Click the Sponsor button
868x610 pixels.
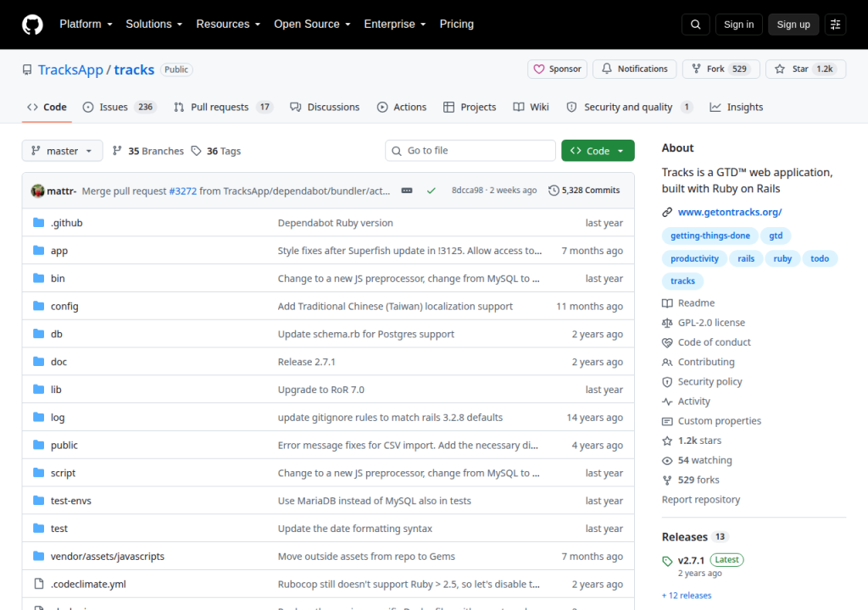(557, 69)
